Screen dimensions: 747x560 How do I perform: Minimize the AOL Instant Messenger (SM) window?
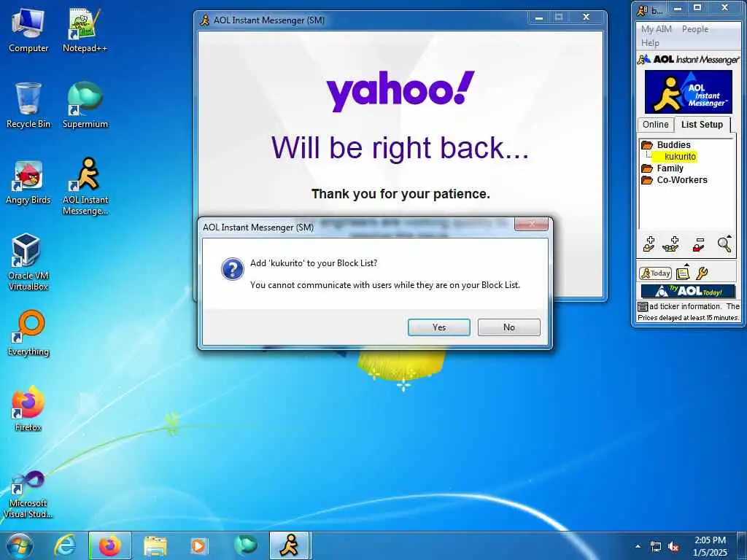click(539, 17)
